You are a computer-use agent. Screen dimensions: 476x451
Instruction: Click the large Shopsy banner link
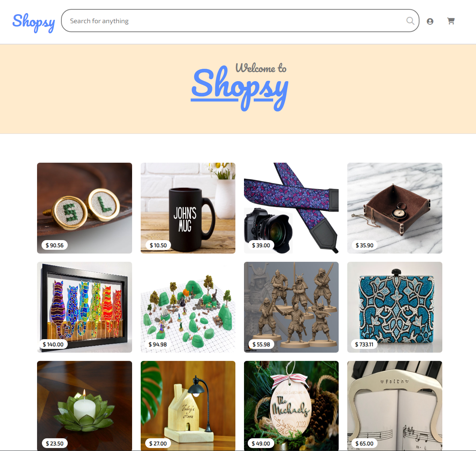pos(239,89)
